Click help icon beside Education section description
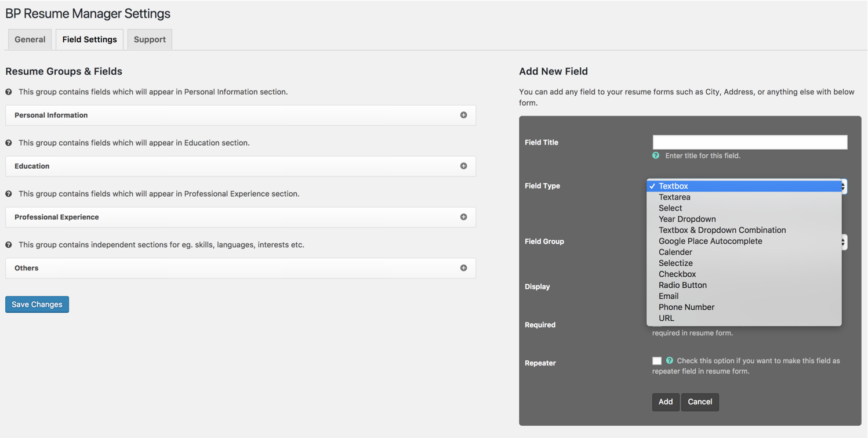 (x=9, y=143)
